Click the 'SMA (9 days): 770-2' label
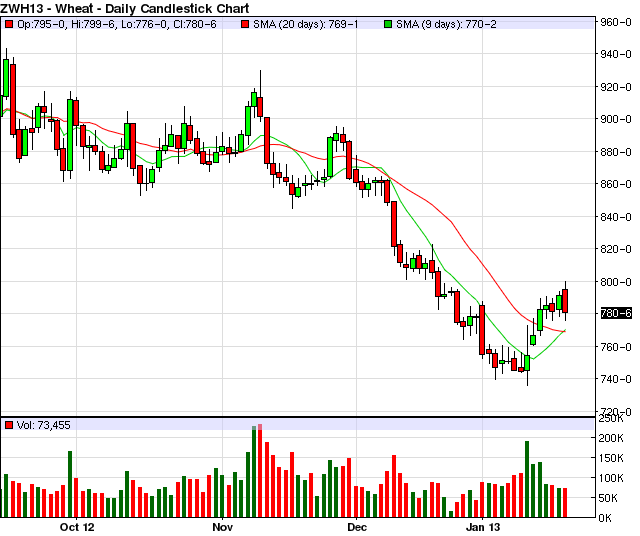Image resolution: width=640 pixels, height=536 pixels. click(446, 24)
